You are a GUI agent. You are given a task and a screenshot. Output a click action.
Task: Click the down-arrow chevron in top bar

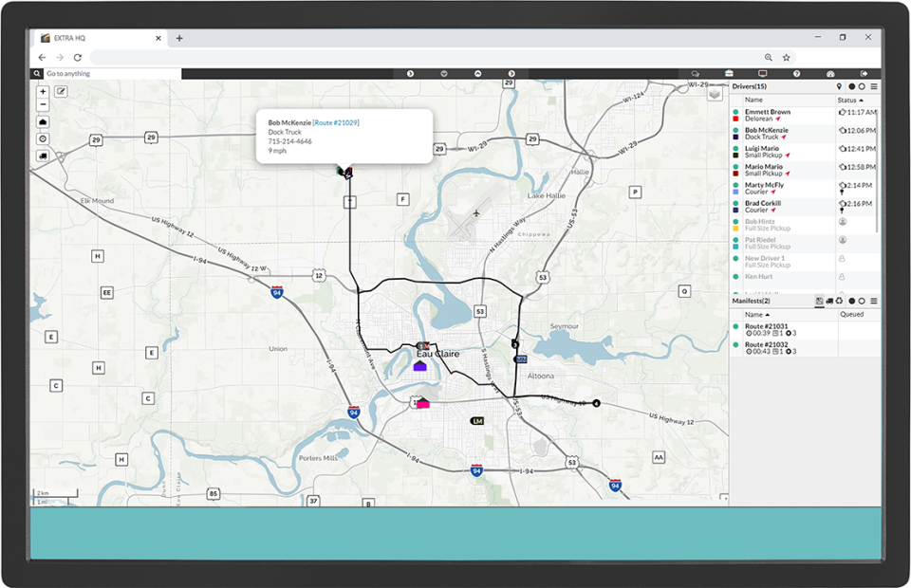coord(444,74)
